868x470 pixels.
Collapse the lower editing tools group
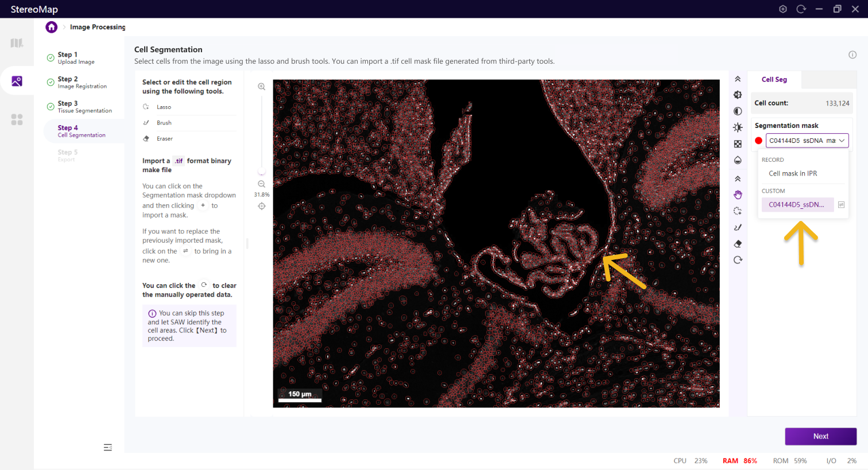coord(738,178)
